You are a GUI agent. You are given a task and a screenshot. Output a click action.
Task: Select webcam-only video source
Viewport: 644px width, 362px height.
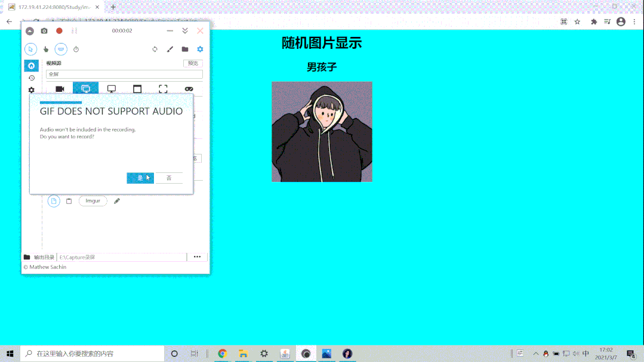tap(60, 89)
